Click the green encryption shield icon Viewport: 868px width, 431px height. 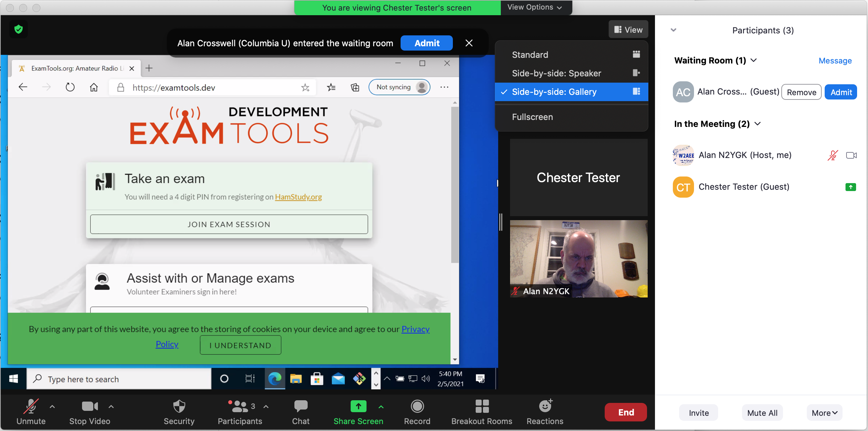[19, 30]
